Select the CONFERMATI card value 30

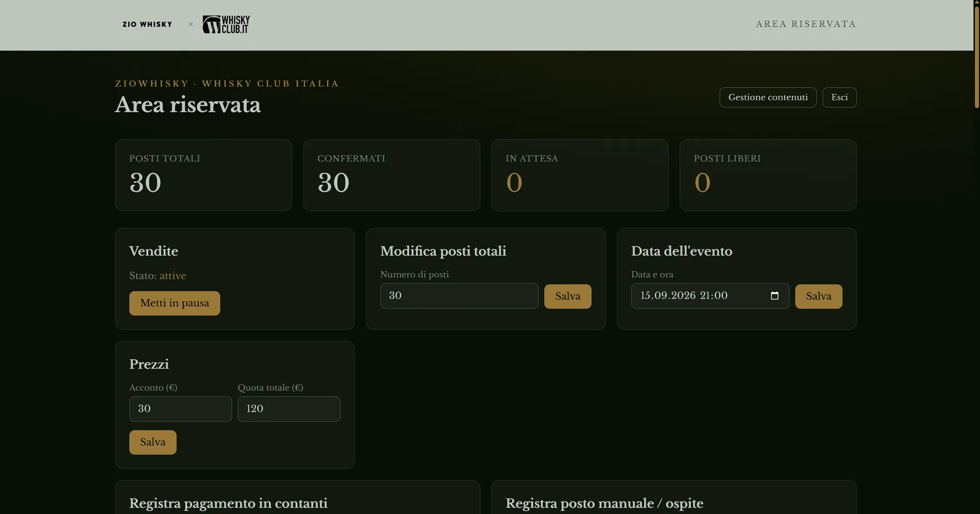coord(333,183)
